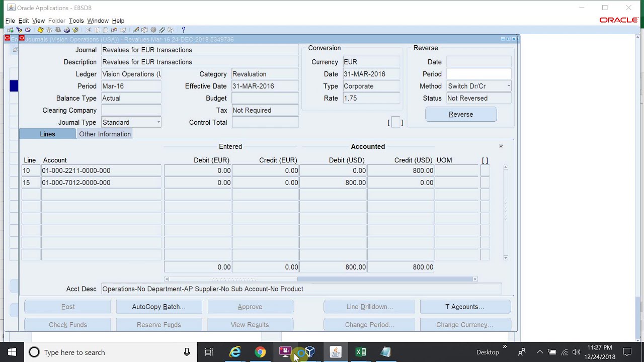
Task: Open the View menu
Action: tap(39, 21)
